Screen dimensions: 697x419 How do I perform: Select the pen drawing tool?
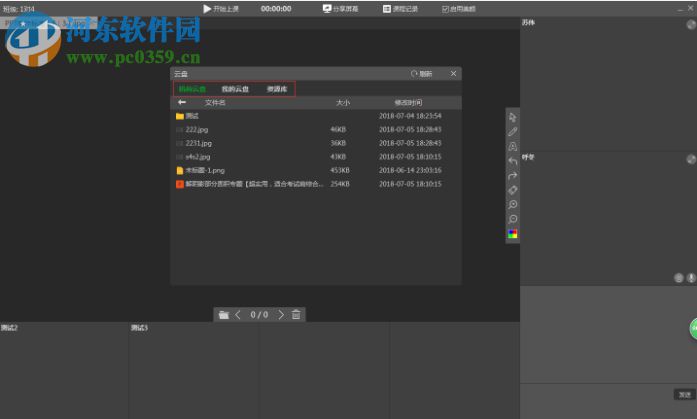click(x=513, y=132)
